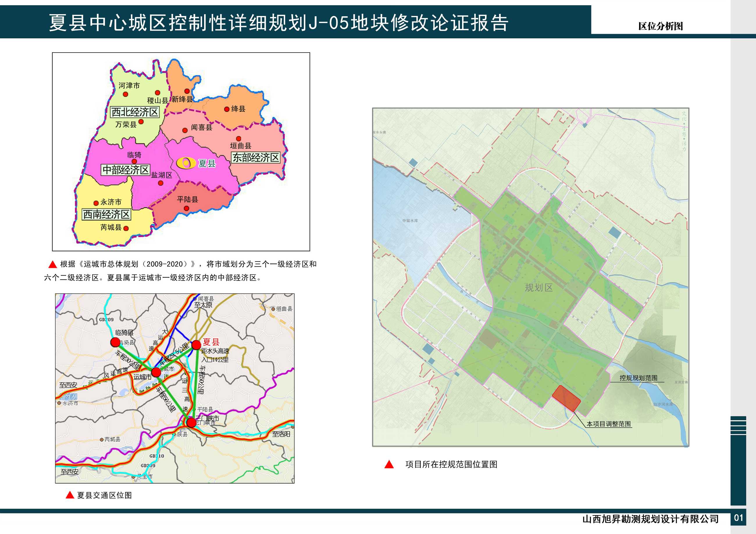Screen dimensions: 756x534
Task: Click the 中部经济区 boxed label
Action: pyautogui.click(x=125, y=170)
